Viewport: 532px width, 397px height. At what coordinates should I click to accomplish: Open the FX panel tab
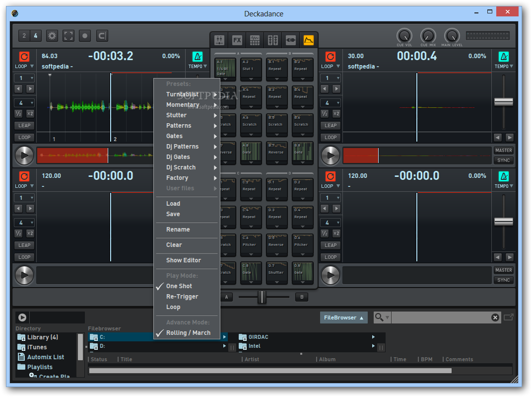click(x=237, y=40)
